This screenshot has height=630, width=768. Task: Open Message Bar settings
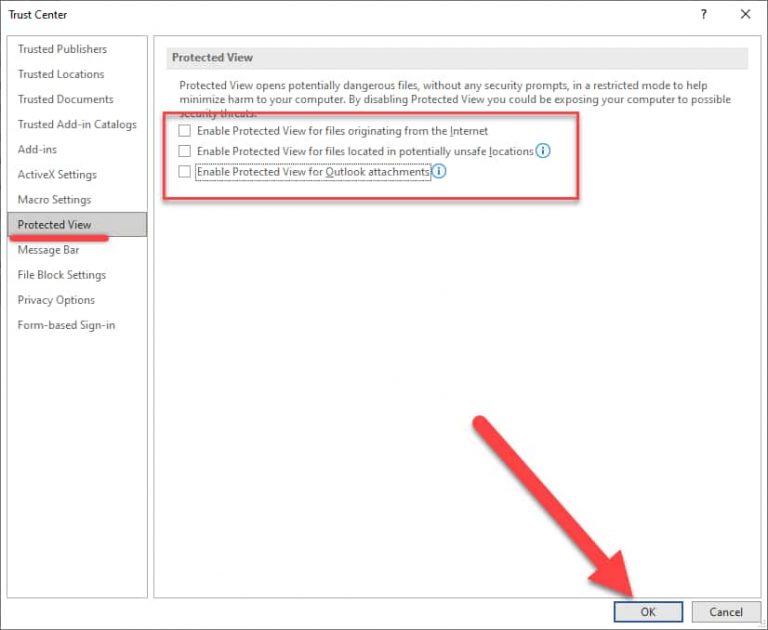(48, 250)
